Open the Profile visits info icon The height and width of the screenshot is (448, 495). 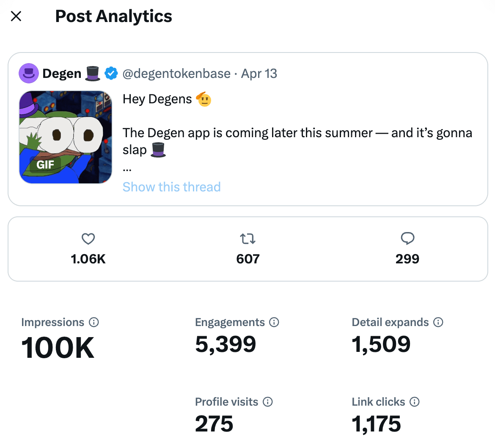click(x=268, y=402)
